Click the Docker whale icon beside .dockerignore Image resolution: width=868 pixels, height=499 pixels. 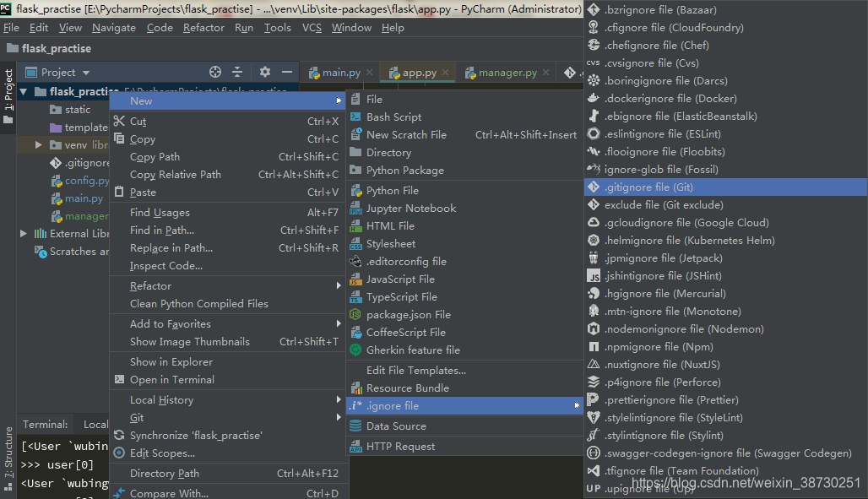point(594,98)
